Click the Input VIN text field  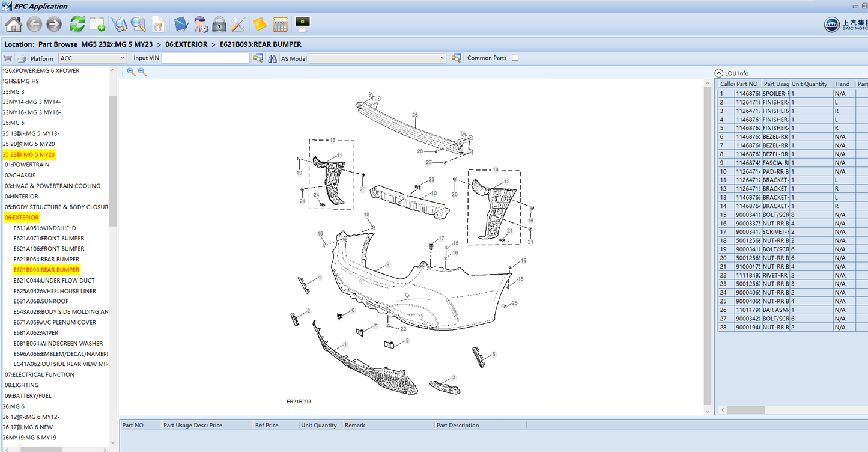(205, 58)
